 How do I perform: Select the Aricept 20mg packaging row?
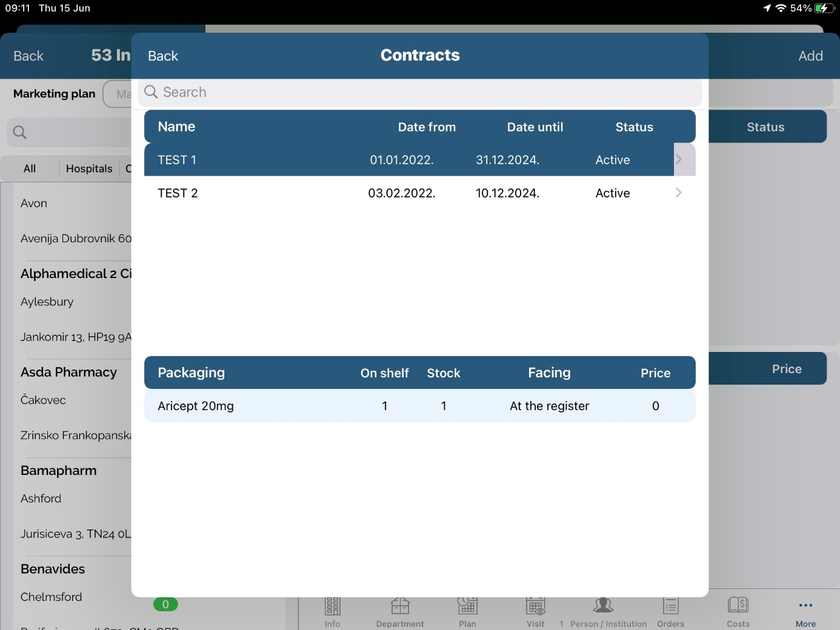419,406
